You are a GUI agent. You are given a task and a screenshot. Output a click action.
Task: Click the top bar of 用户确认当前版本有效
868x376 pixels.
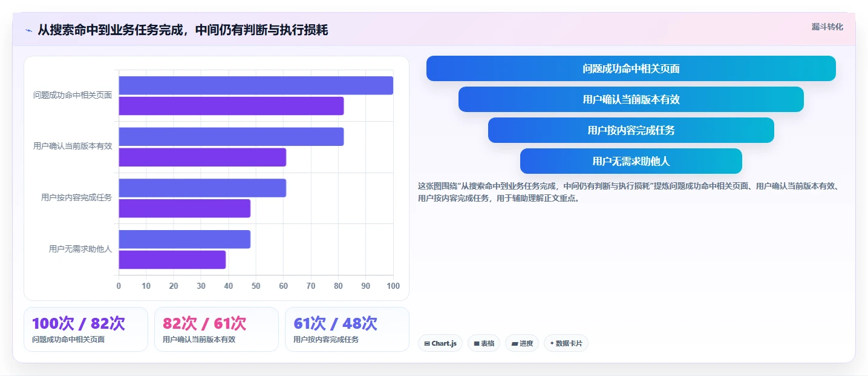coord(231,137)
